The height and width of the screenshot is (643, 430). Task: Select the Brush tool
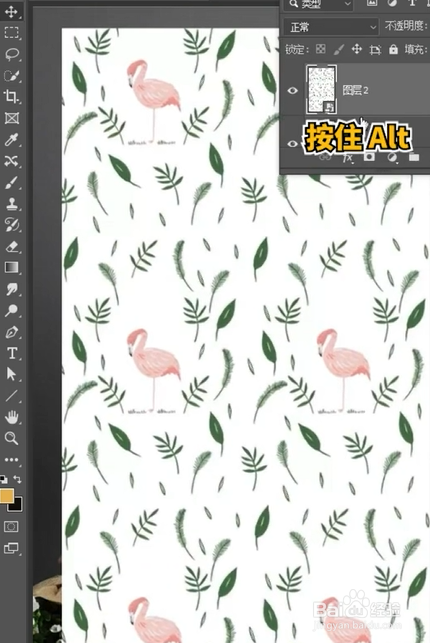(11, 182)
